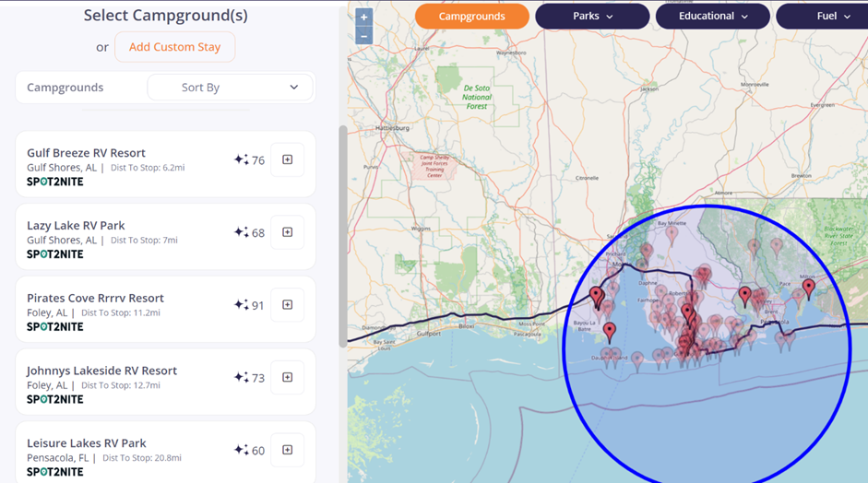Image resolution: width=868 pixels, height=483 pixels.
Task: Click the De Soto National Forest map label
Action: 477,97
